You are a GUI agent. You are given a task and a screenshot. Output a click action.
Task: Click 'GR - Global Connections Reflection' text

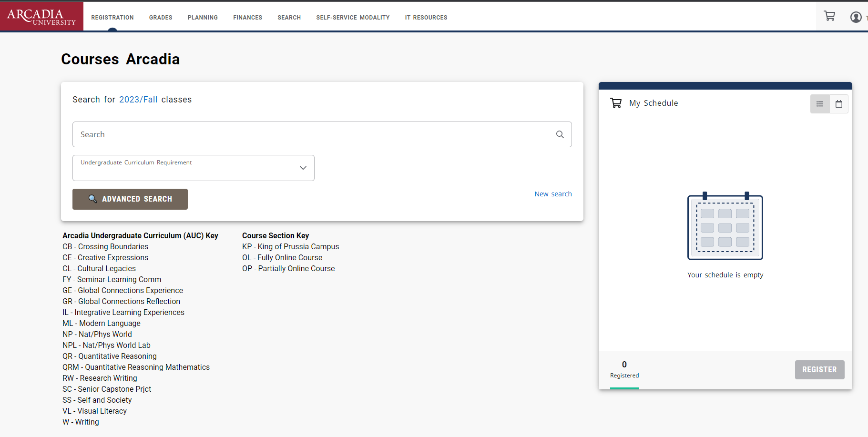[x=121, y=301]
